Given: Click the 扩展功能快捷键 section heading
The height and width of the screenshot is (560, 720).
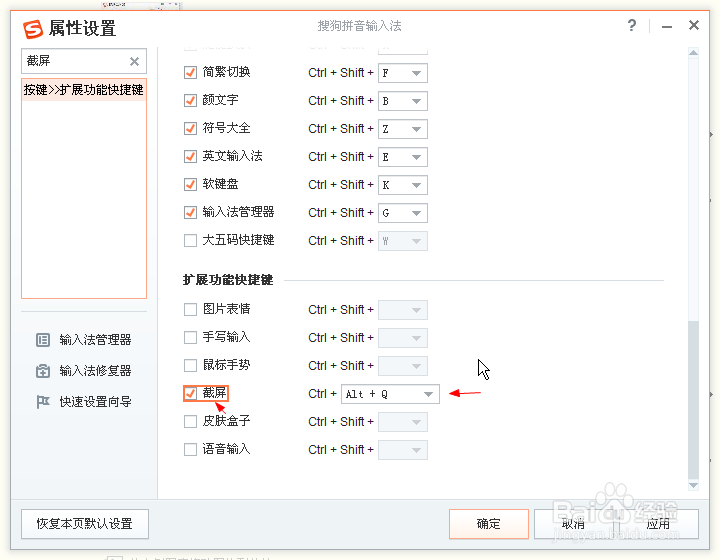Looking at the screenshot, I should pos(228,280).
